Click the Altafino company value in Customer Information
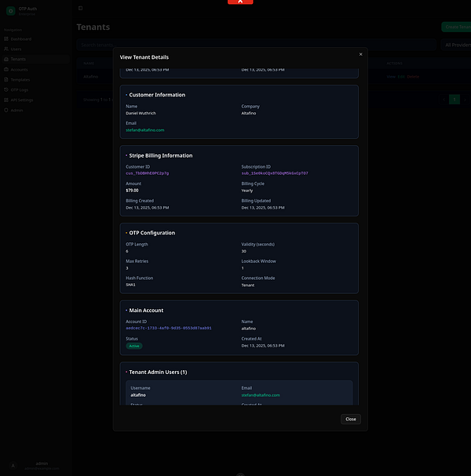This screenshot has width=471, height=476. (x=249, y=113)
